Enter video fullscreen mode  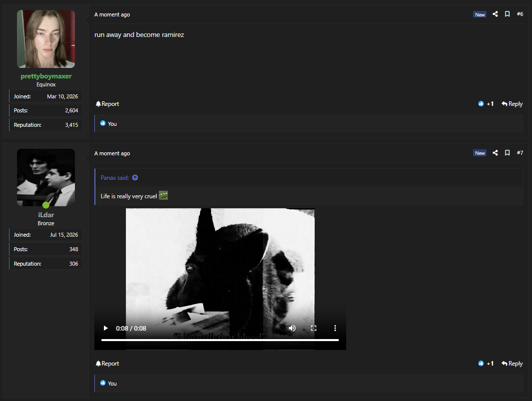(x=314, y=328)
